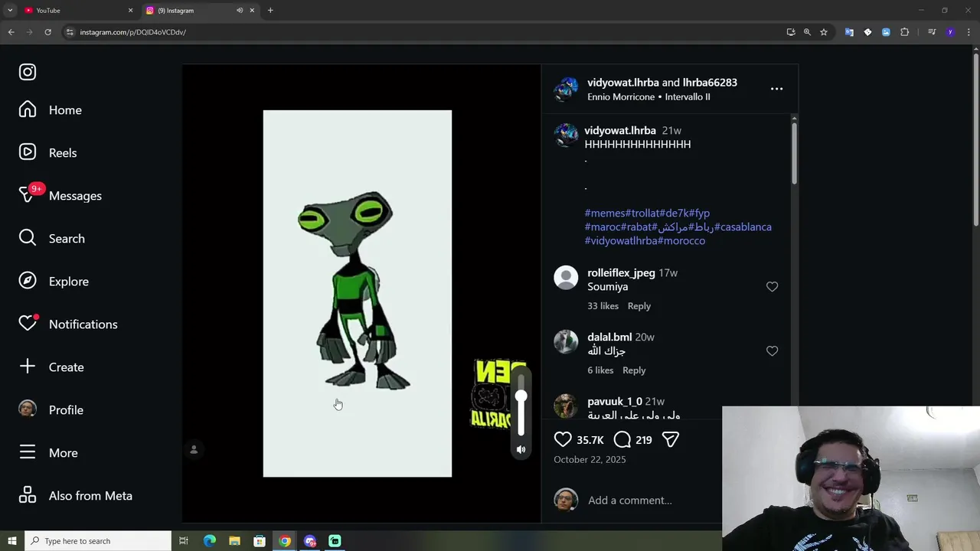Open the browser zoom icon
Viewport: 980px width, 551px height.
coord(807,32)
